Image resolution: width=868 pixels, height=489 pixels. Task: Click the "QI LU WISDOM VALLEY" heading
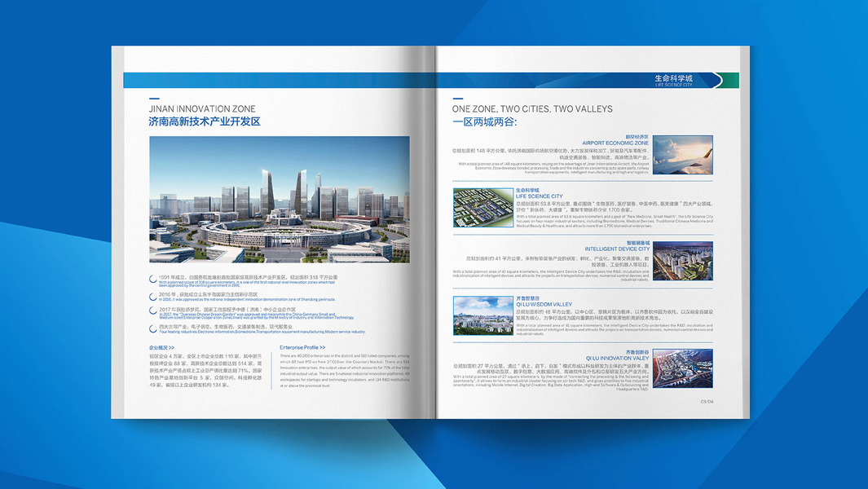544,304
